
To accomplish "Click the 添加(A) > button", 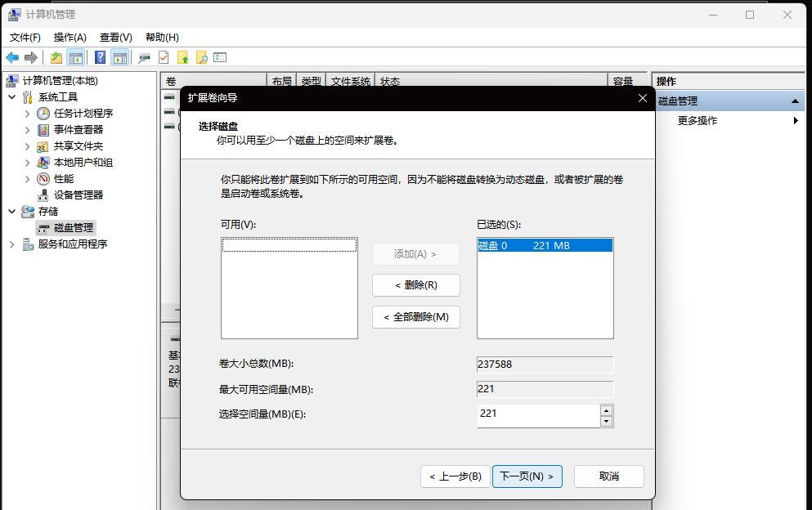I will point(416,254).
